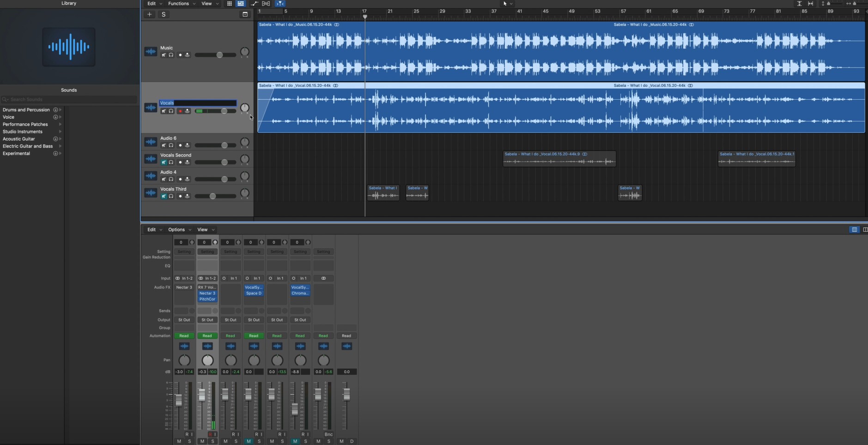Toggle the Flex bowtie icon
Viewport: 868px width, 445px height.
266,3
